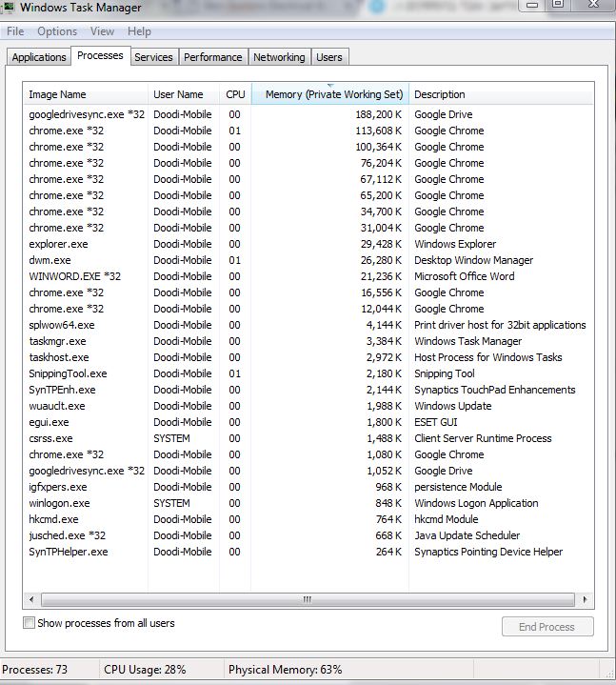This screenshot has height=685, width=616.
Task: Select the egui.exe process row
Action: tap(308, 422)
